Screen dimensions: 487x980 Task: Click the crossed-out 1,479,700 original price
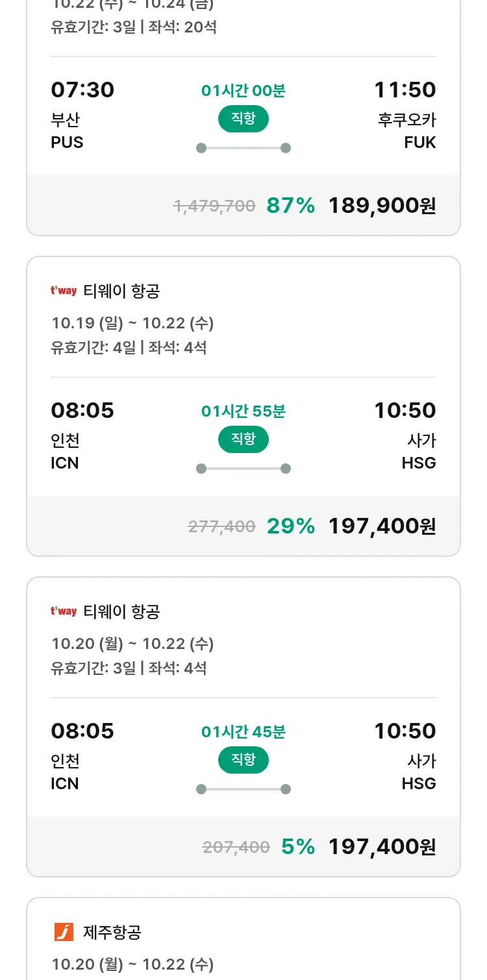coord(214,206)
